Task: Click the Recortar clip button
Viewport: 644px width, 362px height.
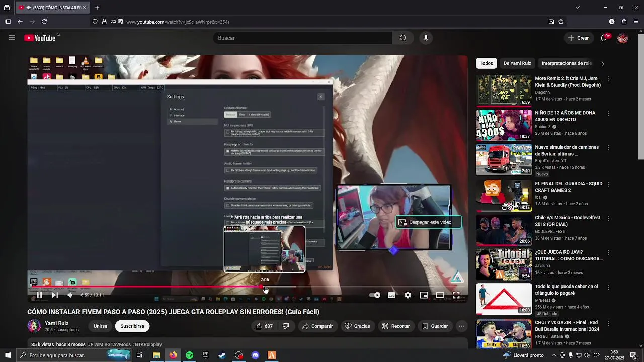Action: (395, 326)
